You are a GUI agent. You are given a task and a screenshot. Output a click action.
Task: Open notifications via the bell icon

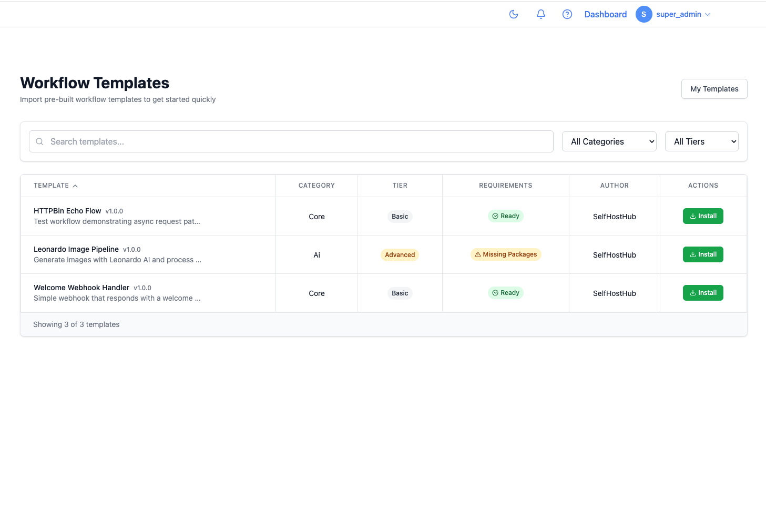pyautogui.click(x=540, y=14)
